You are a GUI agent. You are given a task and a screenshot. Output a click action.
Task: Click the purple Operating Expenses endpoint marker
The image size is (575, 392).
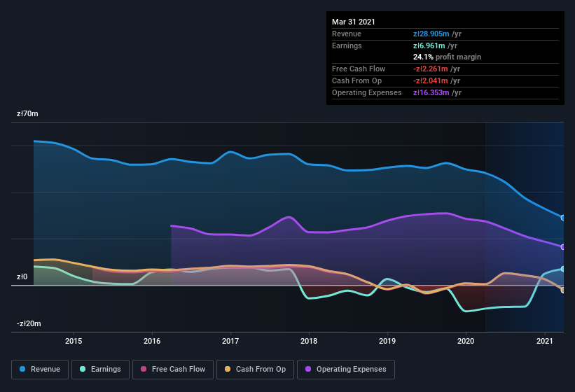pyautogui.click(x=563, y=246)
